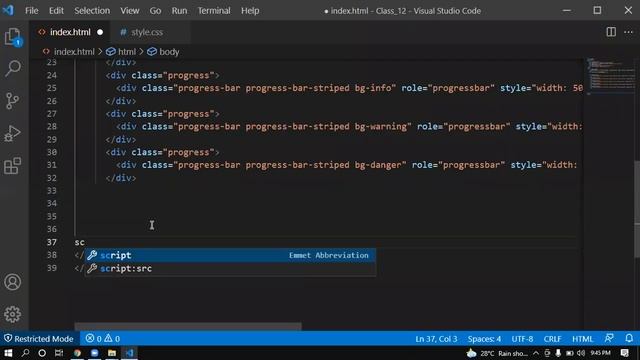Click bg-danger text on line 31

pos(378,165)
